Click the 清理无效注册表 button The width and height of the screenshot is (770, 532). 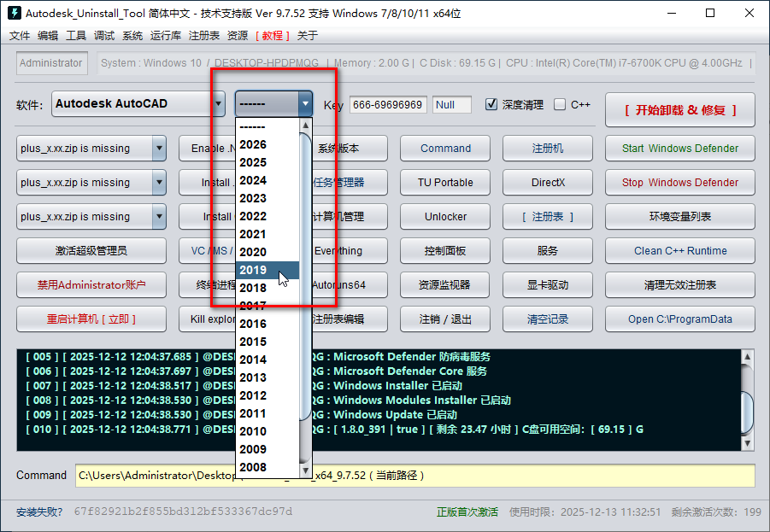679,284
